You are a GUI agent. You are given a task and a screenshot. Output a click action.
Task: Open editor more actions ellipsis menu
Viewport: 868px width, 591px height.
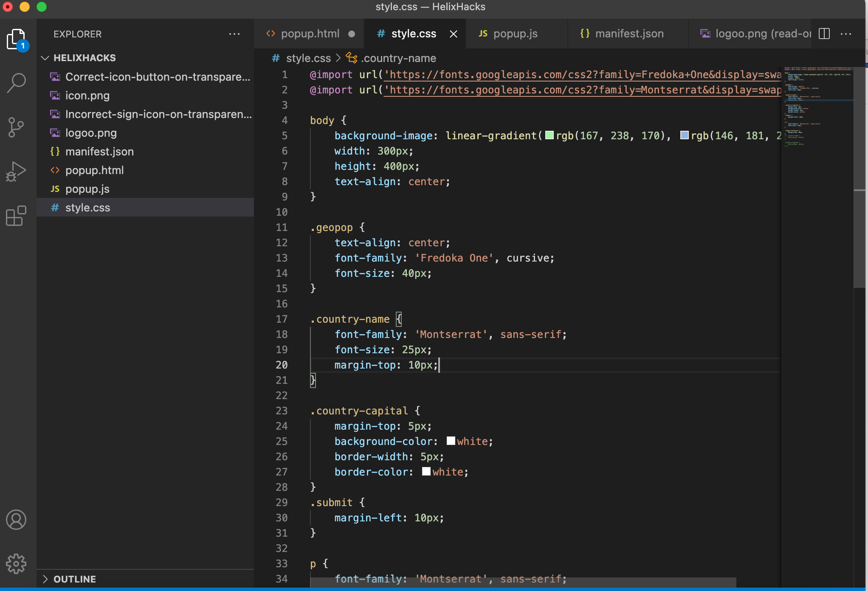[846, 34]
